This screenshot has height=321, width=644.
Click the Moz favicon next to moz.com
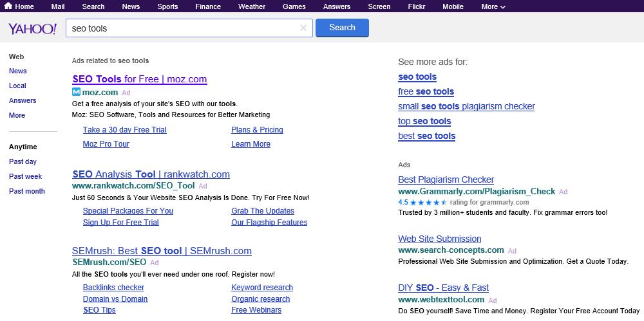pyautogui.click(x=77, y=92)
